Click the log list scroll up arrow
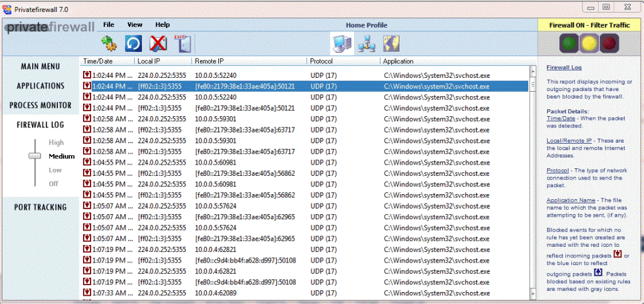 (533, 72)
